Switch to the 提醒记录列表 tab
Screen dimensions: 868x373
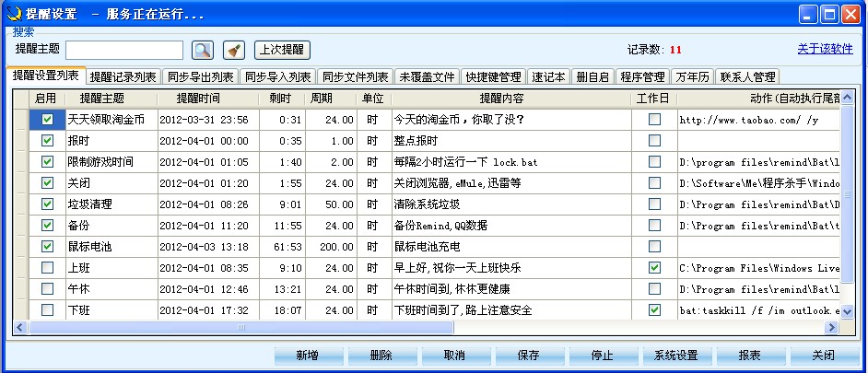click(123, 76)
